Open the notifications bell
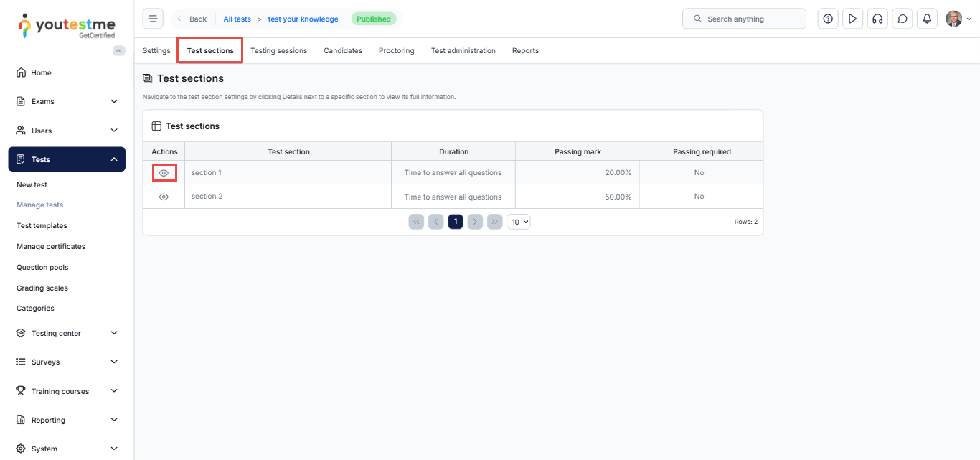This screenshot has width=980, height=460. (927, 19)
